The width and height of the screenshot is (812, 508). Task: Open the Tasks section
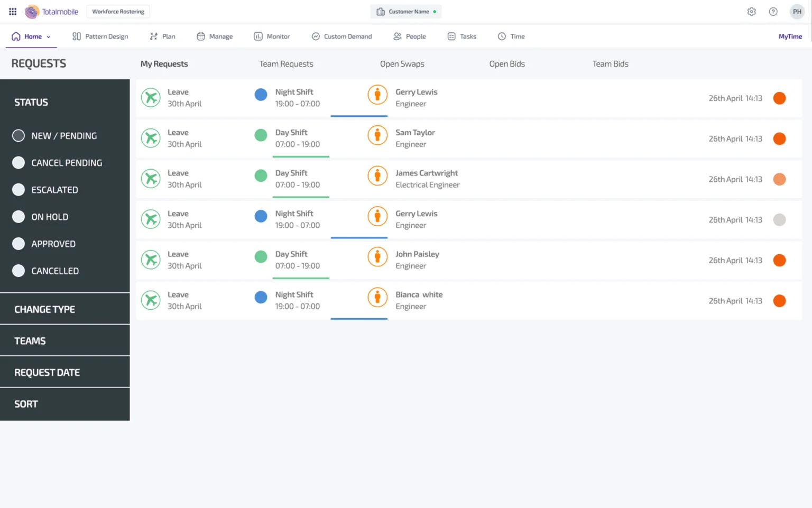tap(462, 36)
